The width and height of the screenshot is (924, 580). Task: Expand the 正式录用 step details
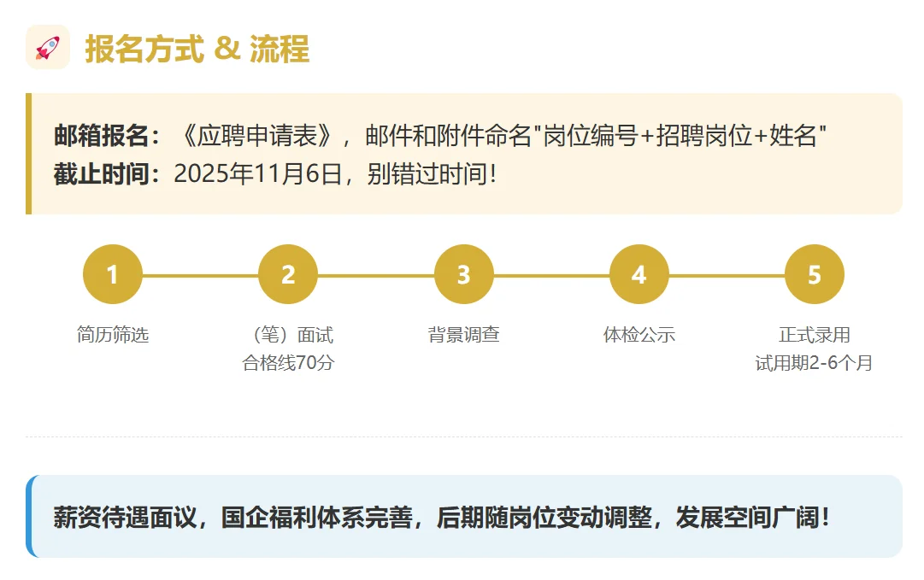click(x=815, y=335)
